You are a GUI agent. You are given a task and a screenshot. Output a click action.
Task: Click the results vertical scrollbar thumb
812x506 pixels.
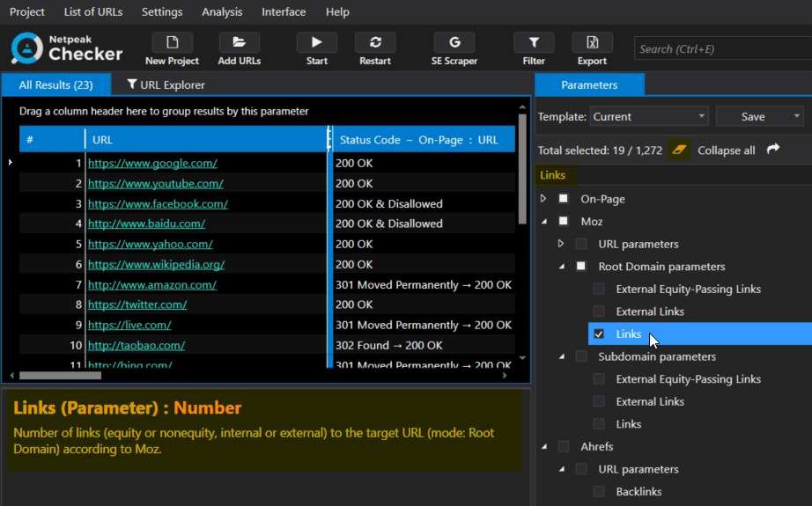tap(522, 168)
